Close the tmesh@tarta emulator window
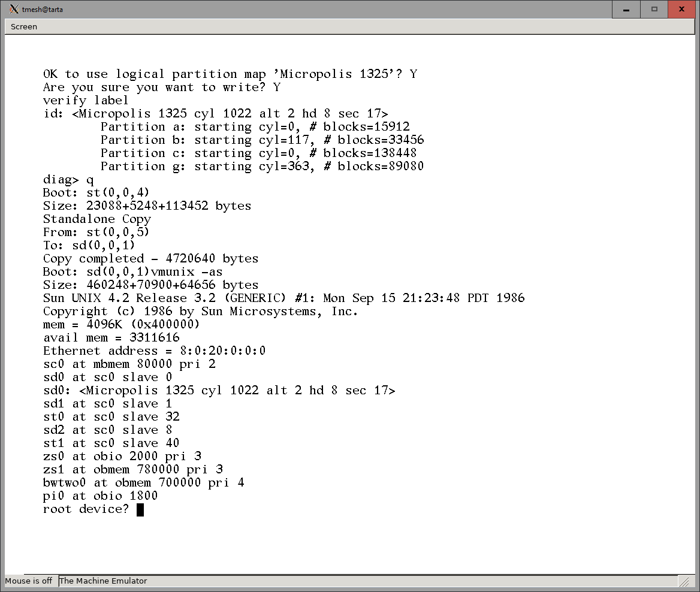This screenshot has width=700, height=592. pos(681,10)
